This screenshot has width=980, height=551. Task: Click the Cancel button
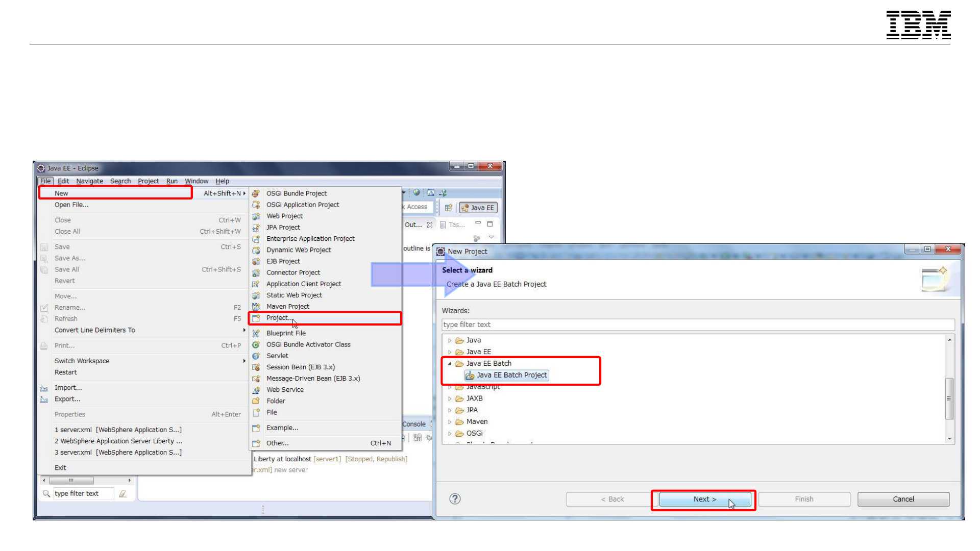coord(903,499)
